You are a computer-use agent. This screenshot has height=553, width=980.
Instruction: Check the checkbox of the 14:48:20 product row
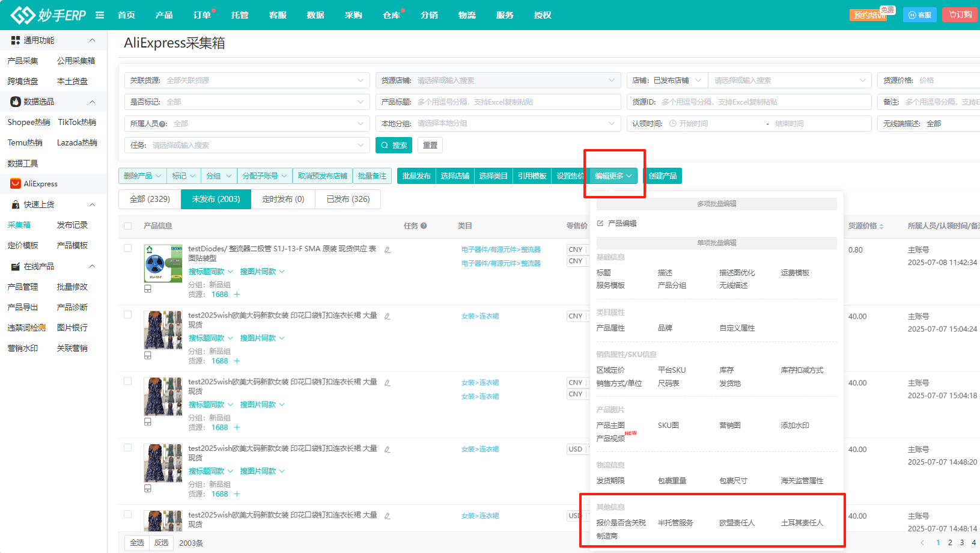point(127,448)
